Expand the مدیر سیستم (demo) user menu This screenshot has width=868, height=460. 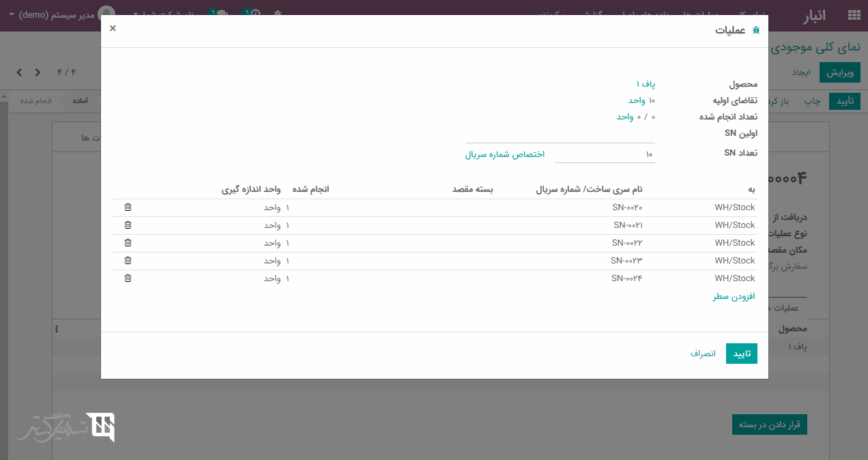click(61, 14)
